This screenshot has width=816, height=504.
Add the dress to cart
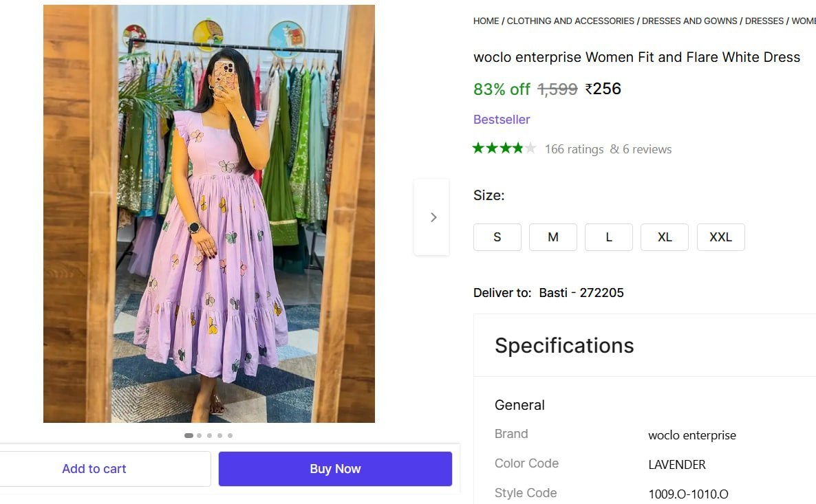(94, 469)
